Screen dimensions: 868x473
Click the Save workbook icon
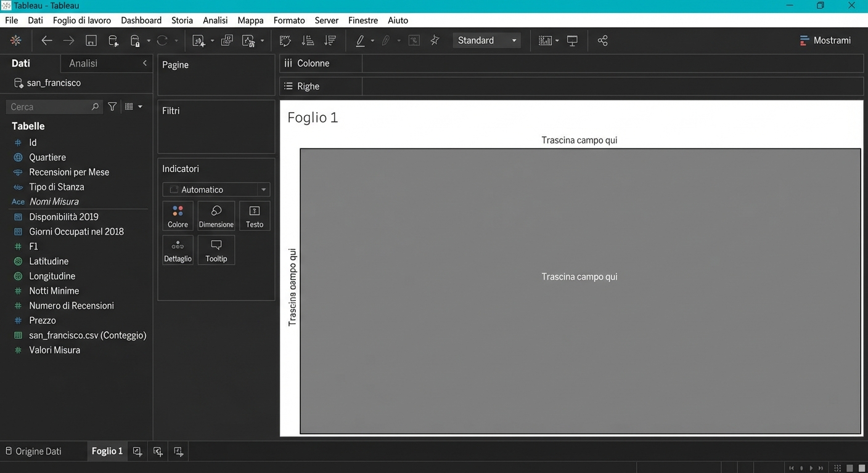pos(91,41)
